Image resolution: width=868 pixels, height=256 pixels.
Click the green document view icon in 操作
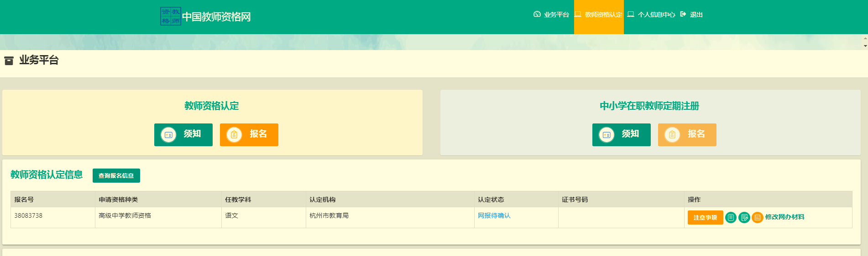(731, 218)
